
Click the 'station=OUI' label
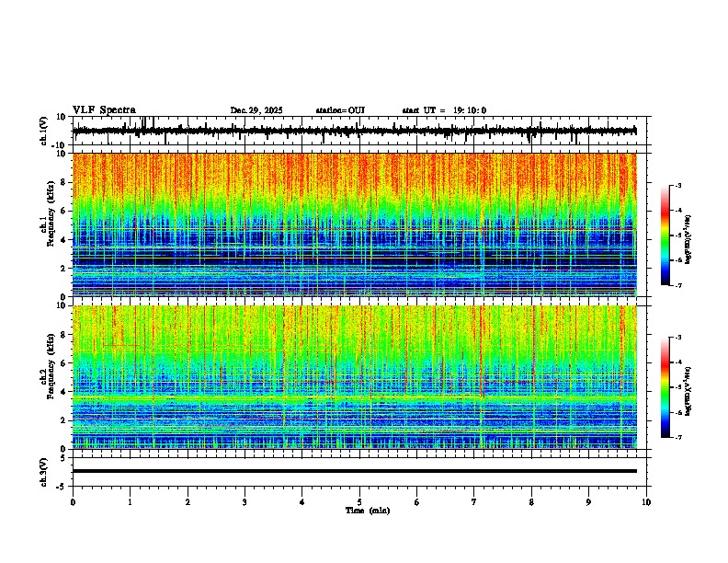(x=340, y=110)
